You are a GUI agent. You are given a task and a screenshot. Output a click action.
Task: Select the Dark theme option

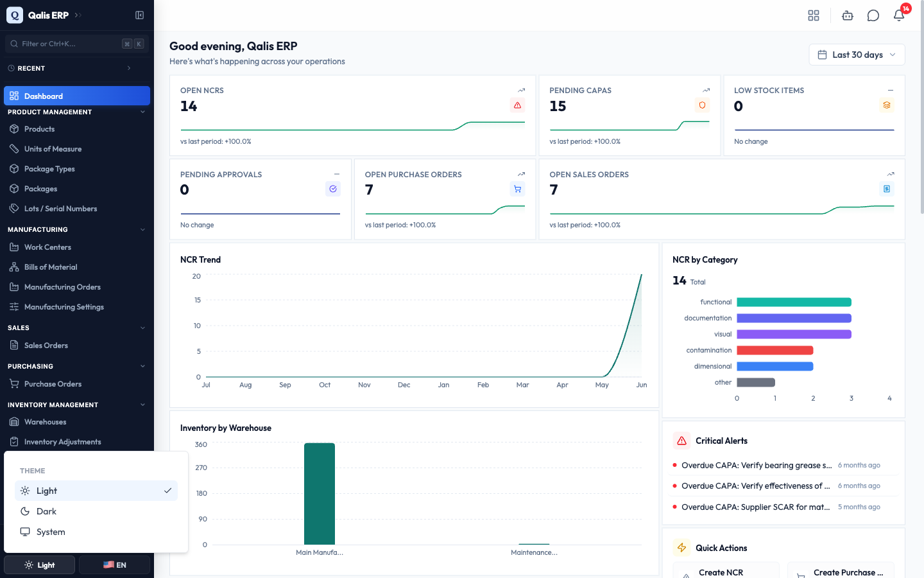click(x=96, y=511)
